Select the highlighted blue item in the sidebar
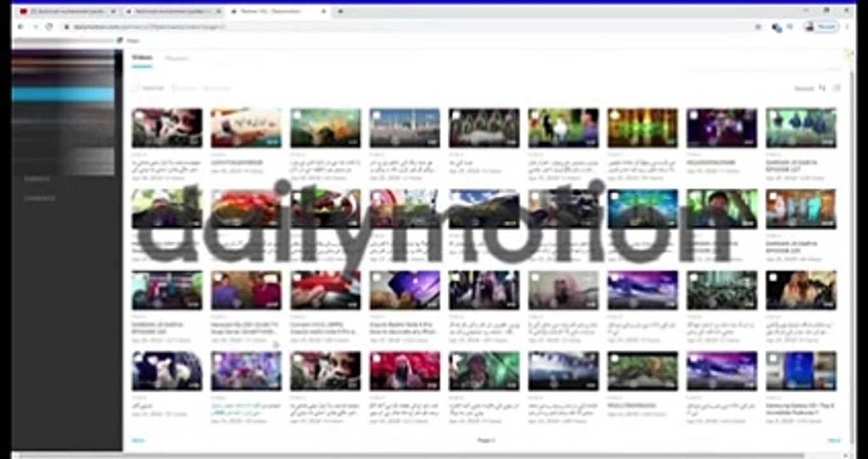868x459 pixels. point(63,94)
